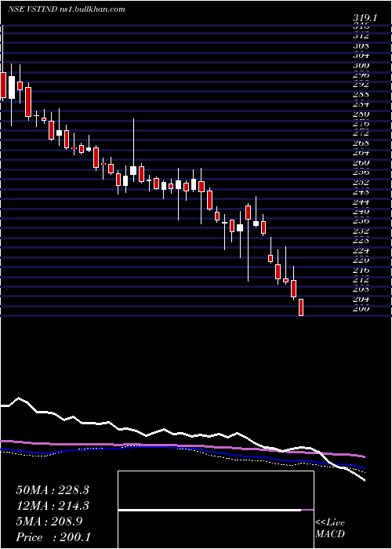Click the 50MA : 228.3 value
The height and width of the screenshot is (549, 392).
[x=53, y=490]
